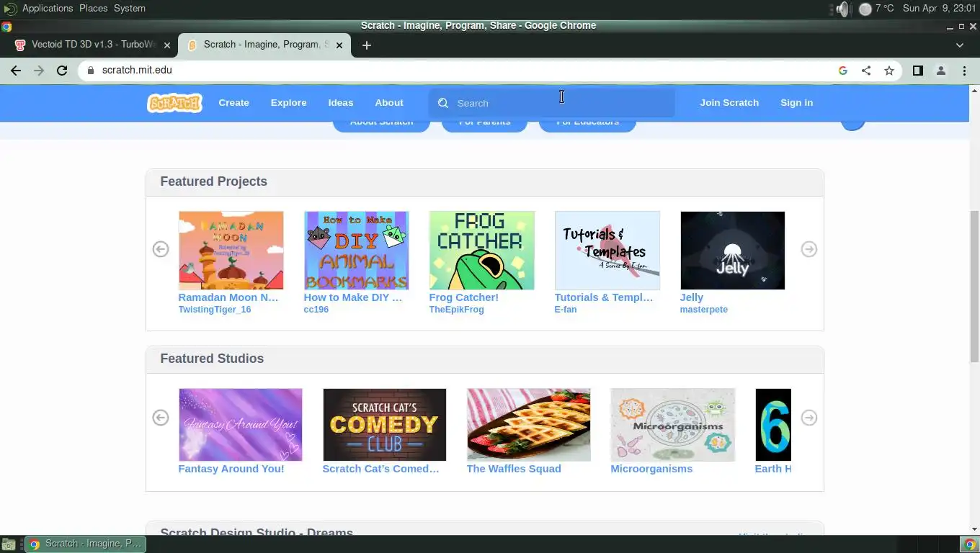Open the About page
Screen dimensions: 980x553
click(x=389, y=103)
